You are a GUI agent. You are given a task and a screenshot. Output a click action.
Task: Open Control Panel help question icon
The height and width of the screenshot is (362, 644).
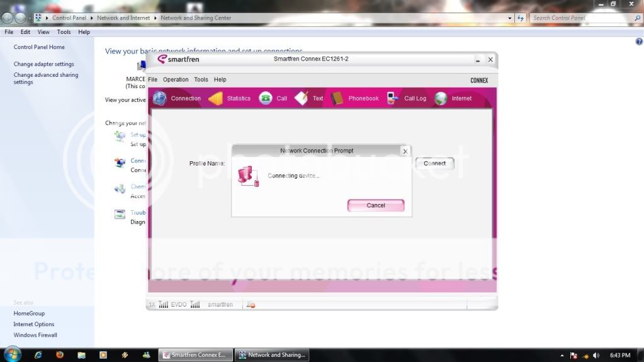pos(639,42)
